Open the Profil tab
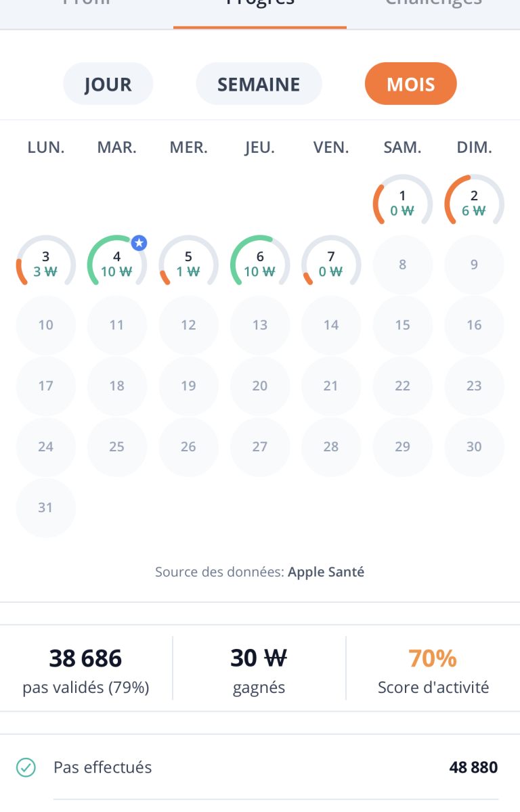 click(87, 5)
